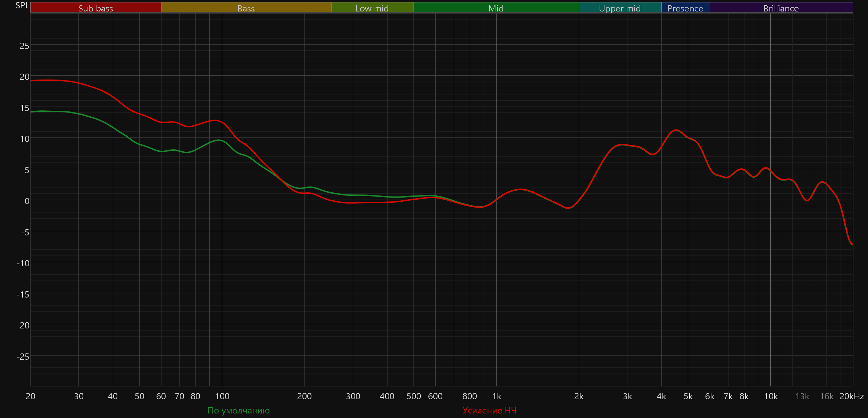Click the 1k frequency axis label
This screenshot has width=868, height=418.
point(496,396)
